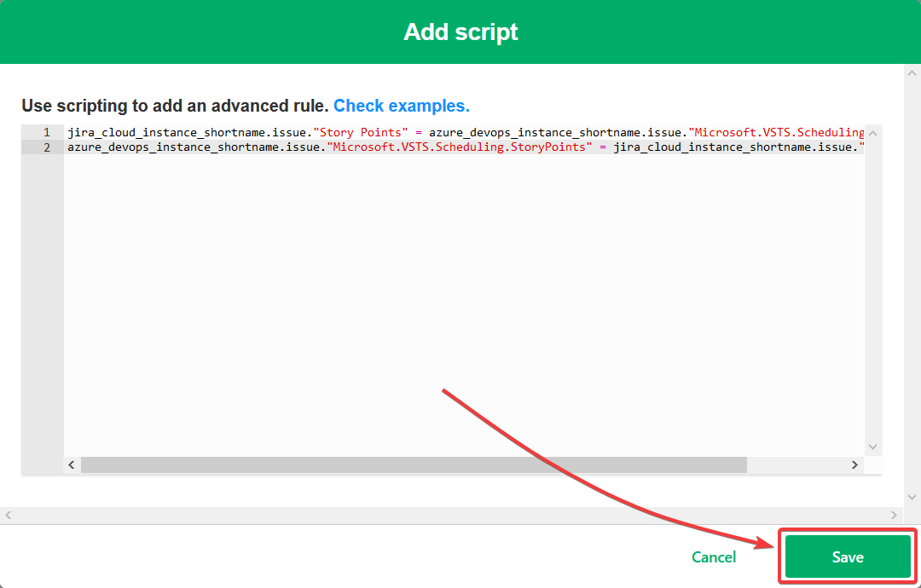Click the editor vertical scrollbar down arrow
The width and height of the screenshot is (921, 588).
pyautogui.click(x=872, y=447)
